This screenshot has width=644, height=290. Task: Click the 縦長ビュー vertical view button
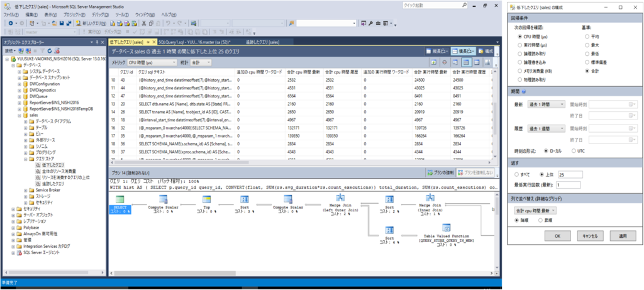[437, 52]
